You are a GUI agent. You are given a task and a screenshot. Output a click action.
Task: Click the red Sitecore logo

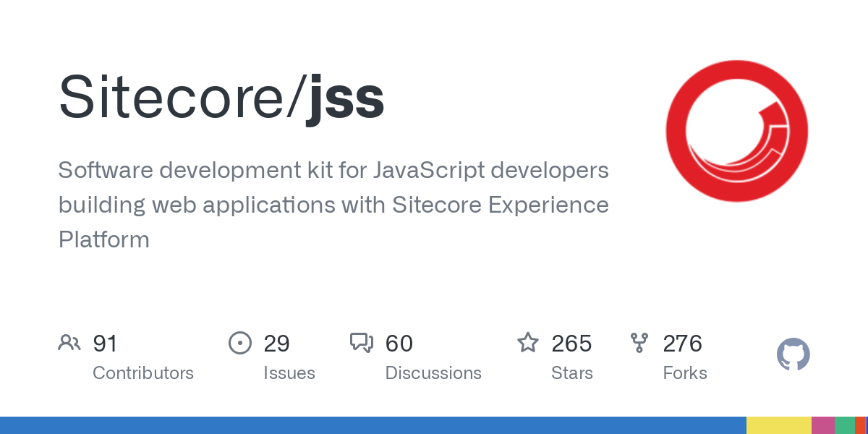737,131
